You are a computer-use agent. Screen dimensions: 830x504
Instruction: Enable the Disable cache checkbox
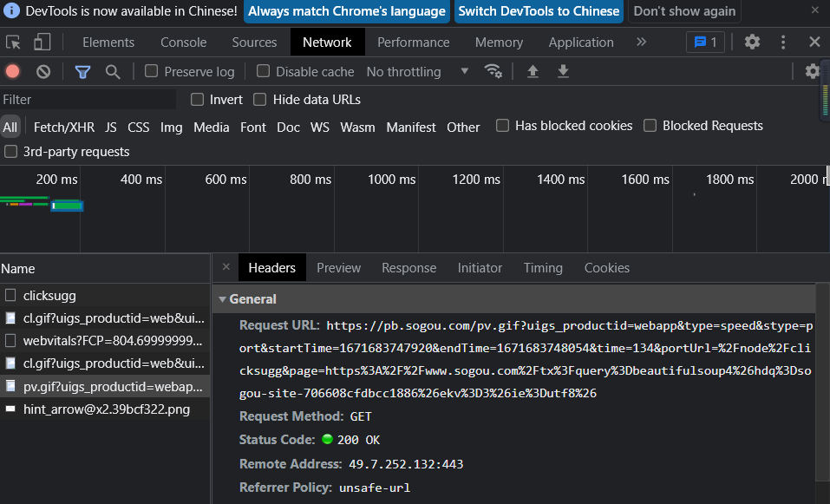click(263, 71)
